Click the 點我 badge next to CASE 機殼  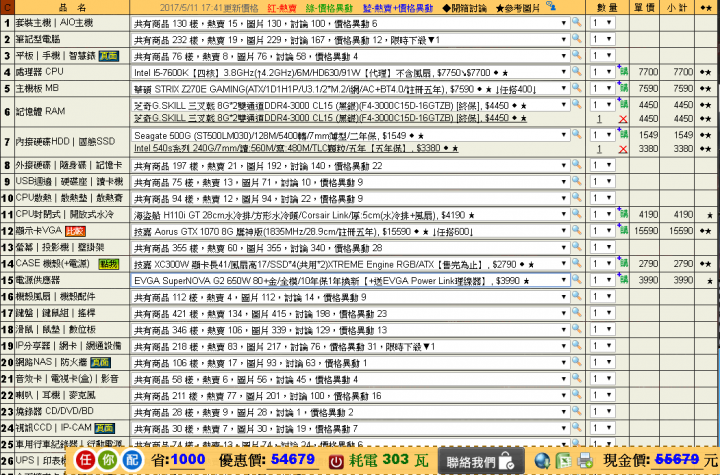[109, 264]
